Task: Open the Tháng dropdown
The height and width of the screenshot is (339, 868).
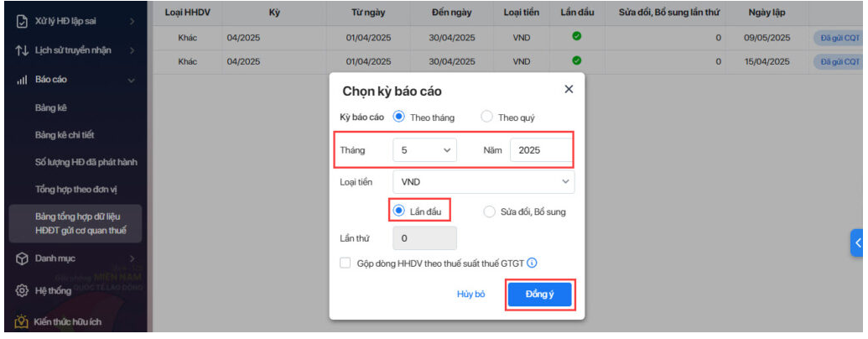Action: [424, 150]
